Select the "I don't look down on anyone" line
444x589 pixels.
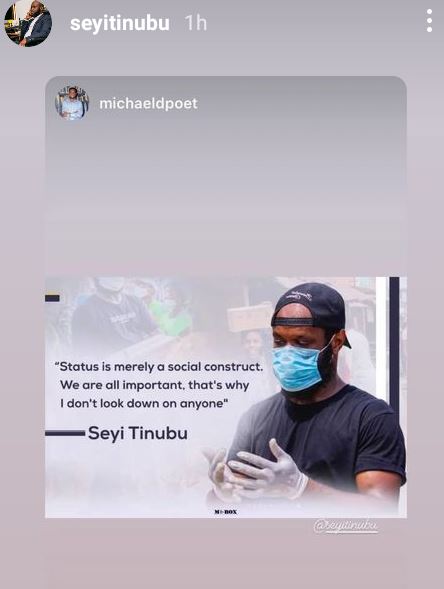pyautogui.click(x=144, y=403)
